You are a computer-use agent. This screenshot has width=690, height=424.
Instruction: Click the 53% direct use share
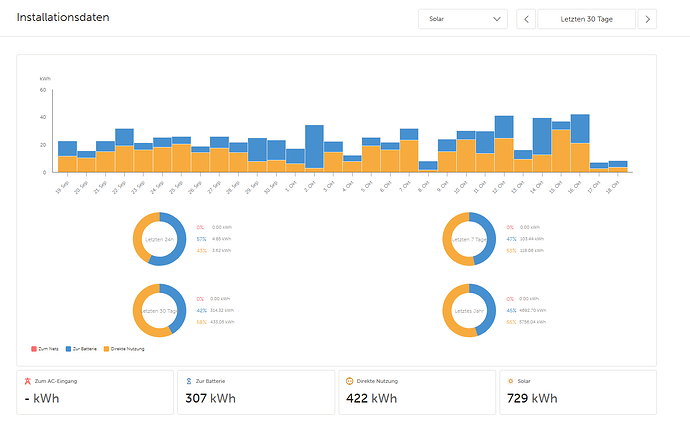[x=511, y=250]
